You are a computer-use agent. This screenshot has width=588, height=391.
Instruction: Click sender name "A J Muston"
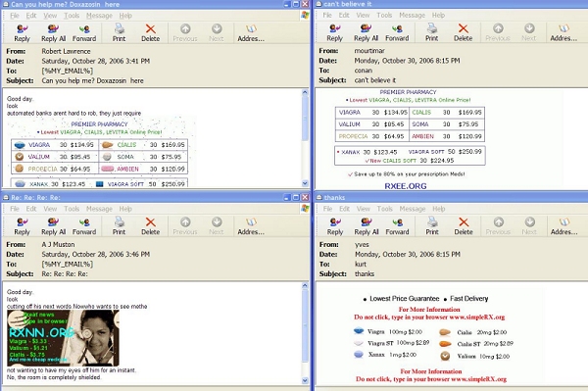[58, 244]
